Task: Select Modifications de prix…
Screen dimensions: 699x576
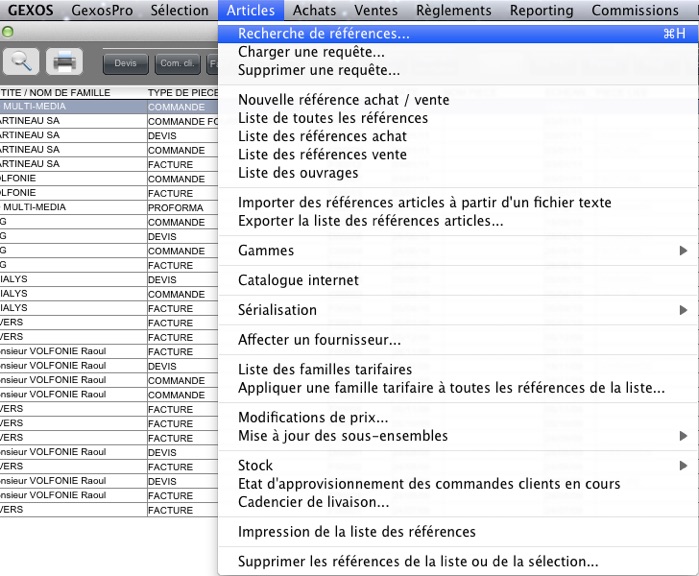Action: (458, 417)
